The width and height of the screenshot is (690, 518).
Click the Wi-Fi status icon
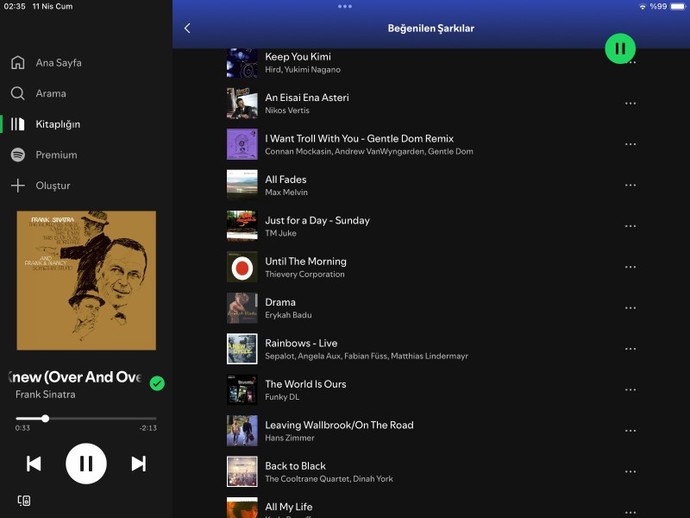coord(642,7)
